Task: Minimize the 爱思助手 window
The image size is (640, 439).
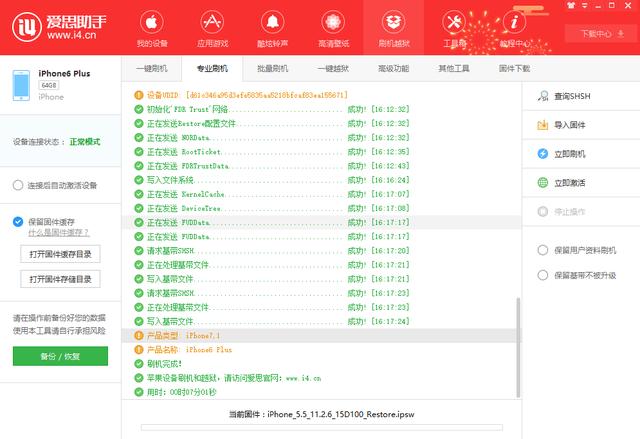Action: point(598,5)
